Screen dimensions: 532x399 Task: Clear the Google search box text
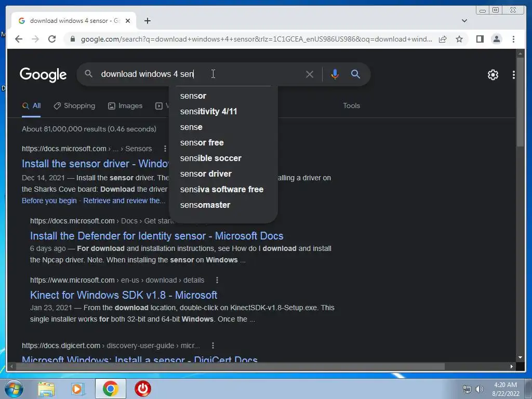tap(310, 74)
